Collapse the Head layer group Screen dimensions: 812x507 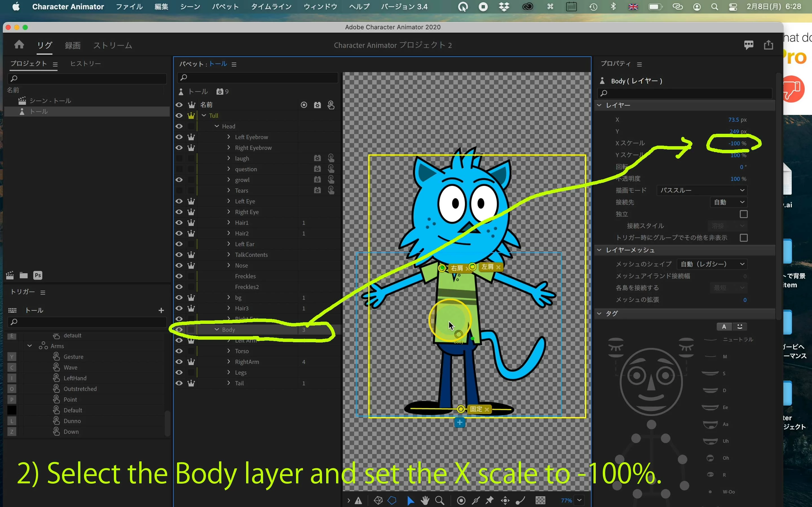tap(217, 126)
